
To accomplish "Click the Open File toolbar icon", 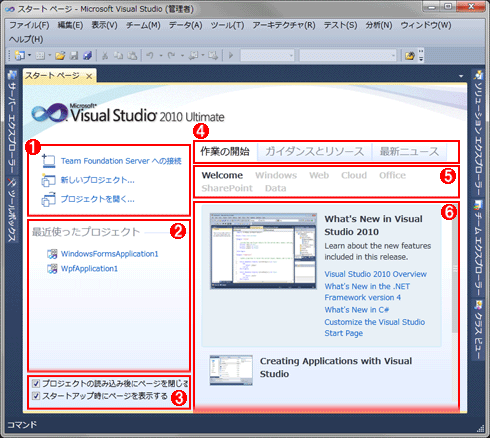I will 60,55.
